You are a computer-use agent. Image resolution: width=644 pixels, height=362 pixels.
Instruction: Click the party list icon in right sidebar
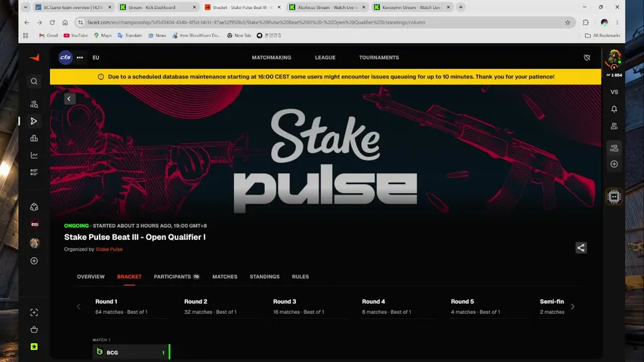614,148
